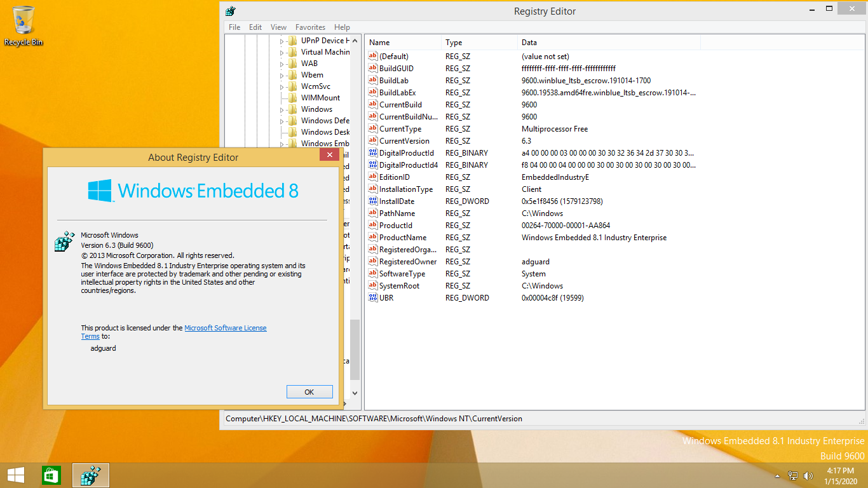Launch the Store app from taskbar

point(51,475)
